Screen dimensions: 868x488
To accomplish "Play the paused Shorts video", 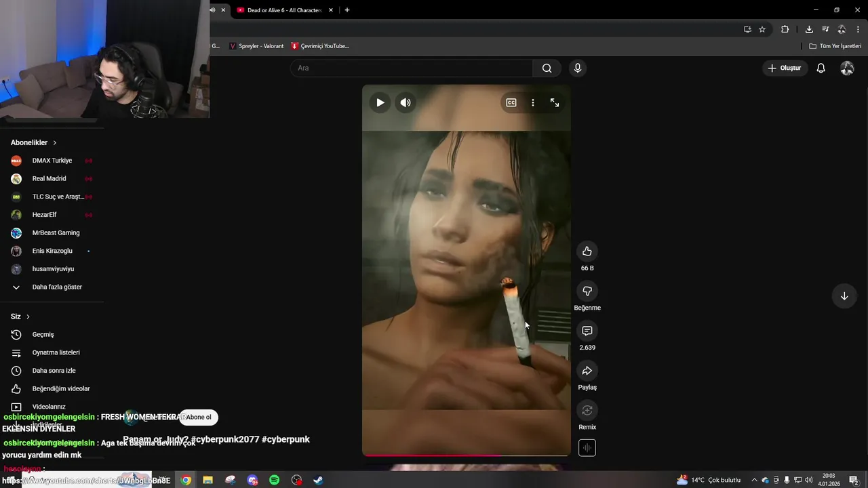I will [380, 103].
